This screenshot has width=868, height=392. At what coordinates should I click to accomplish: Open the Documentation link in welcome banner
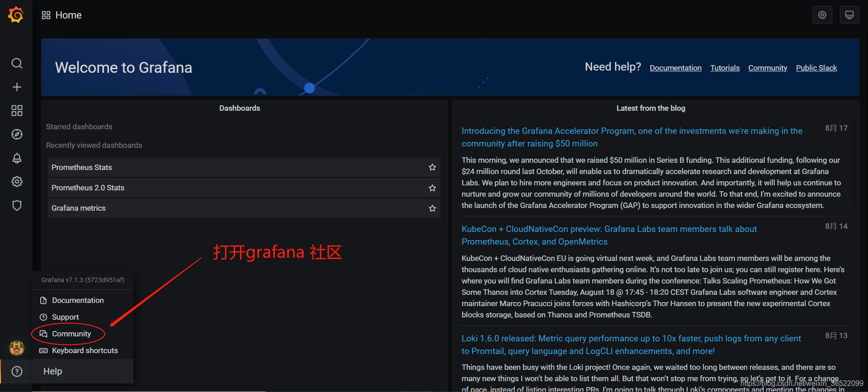click(675, 68)
